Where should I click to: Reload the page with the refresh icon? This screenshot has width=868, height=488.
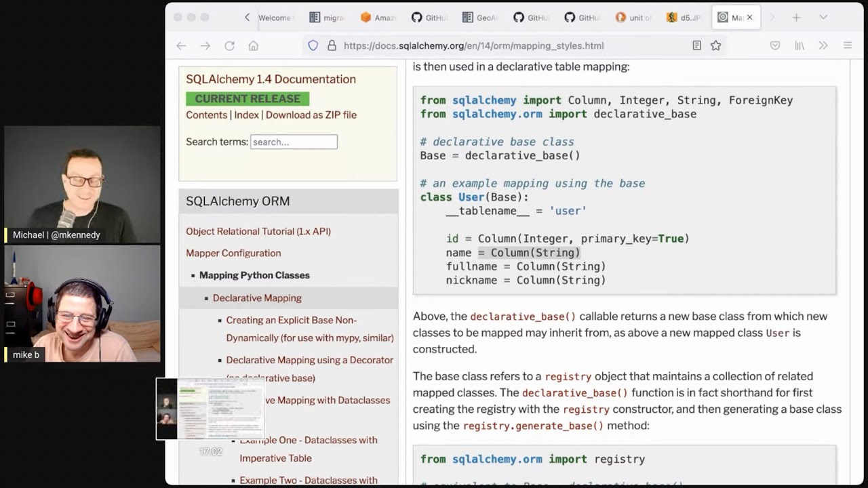[x=229, y=45]
